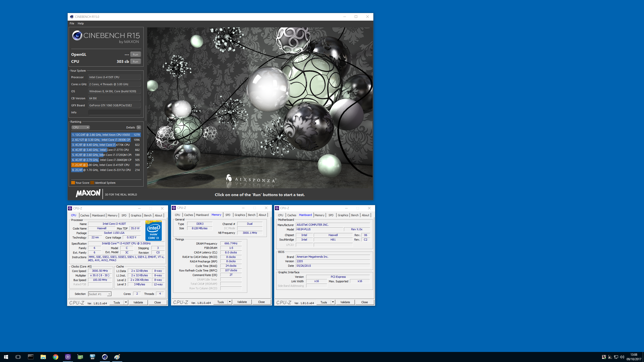The width and height of the screenshot is (644, 362).
Task: Launch Google Chrome from taskbar
Action: [55, 357]
